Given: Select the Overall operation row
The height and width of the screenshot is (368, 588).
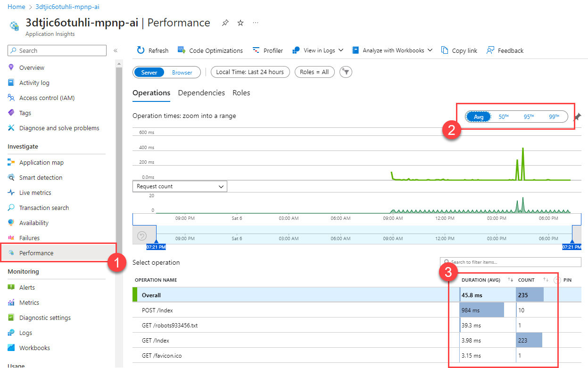Looking at the screenshot, I should click(x=357, y=295).
